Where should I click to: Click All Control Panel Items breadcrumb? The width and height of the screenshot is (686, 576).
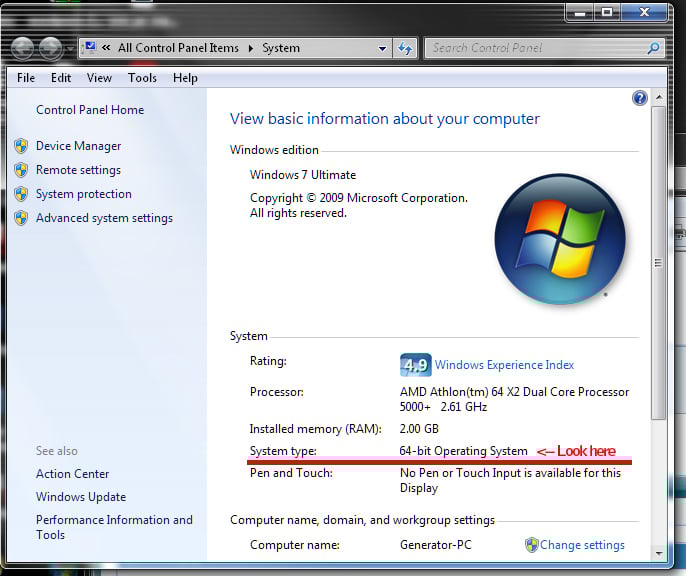click(x=178, y=48)
